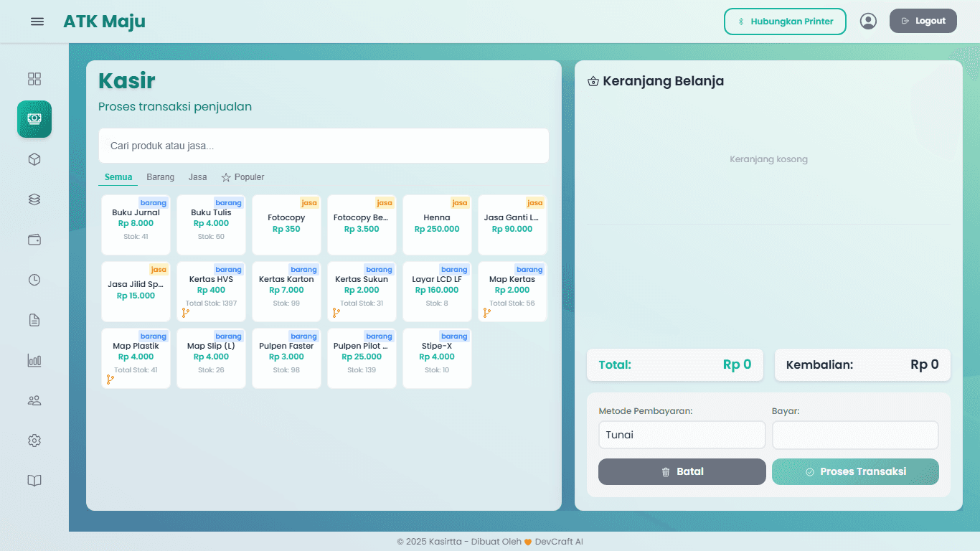The image size is (980, 551).
Task: Open the dashboard grid icon in sidebar
Action: click(x=34, y=79)
